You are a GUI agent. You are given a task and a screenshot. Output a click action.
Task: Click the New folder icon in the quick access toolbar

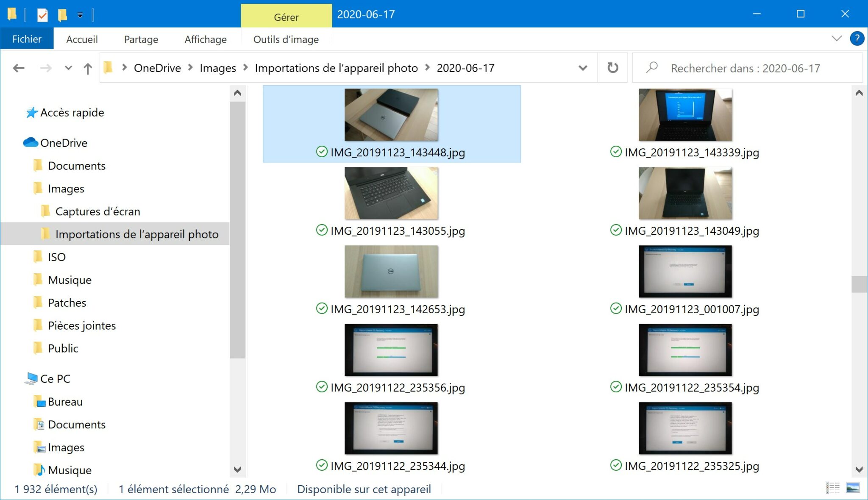63,14
